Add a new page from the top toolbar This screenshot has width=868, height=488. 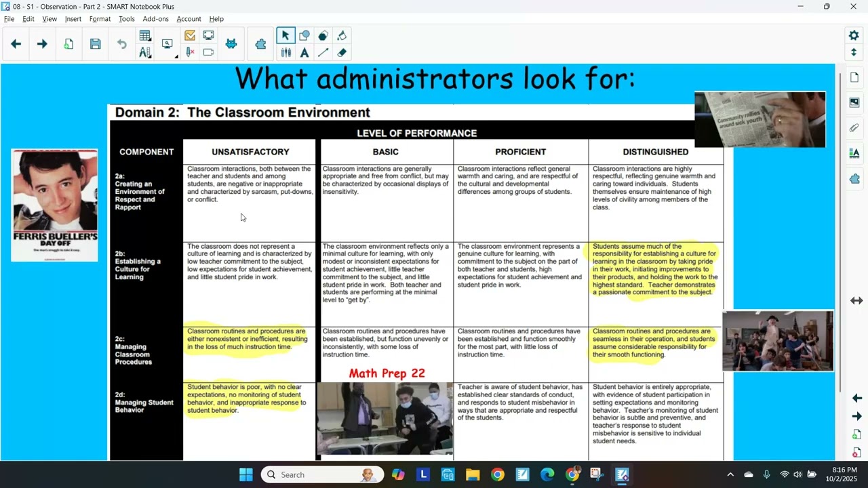(68, 44)
